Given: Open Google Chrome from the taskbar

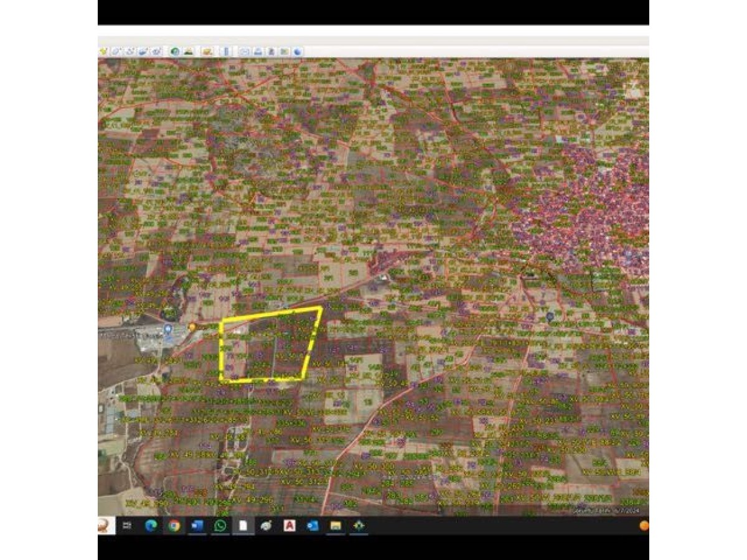Looking at the screenshot, I should coord(174,526).
